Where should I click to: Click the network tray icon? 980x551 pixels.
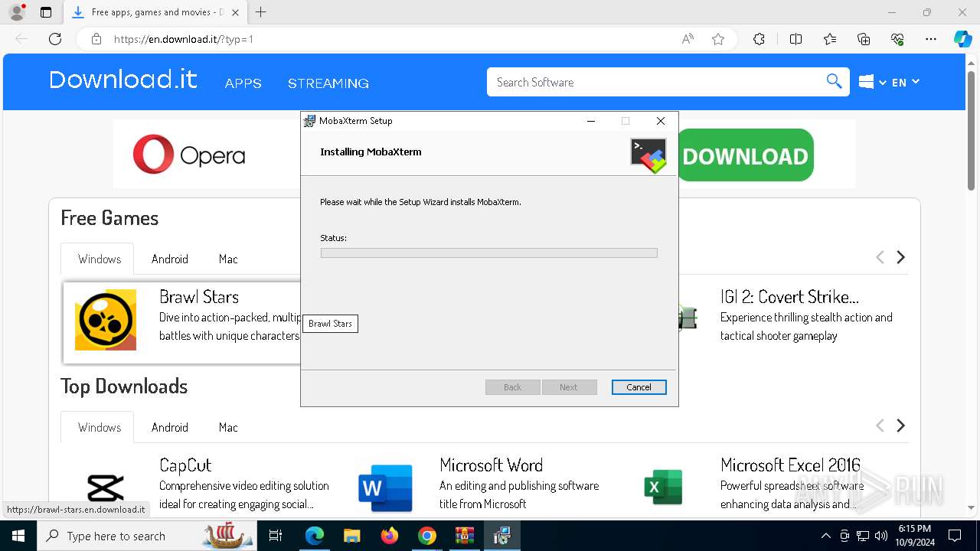(863, 536)
